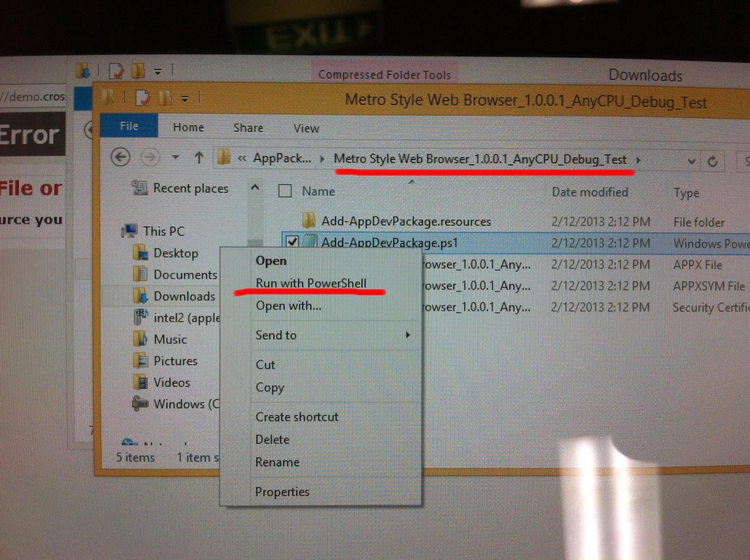Click navigation pane scroll-up arrow
Viewport: 750px width, 560px height.
(x=255, y=187)
